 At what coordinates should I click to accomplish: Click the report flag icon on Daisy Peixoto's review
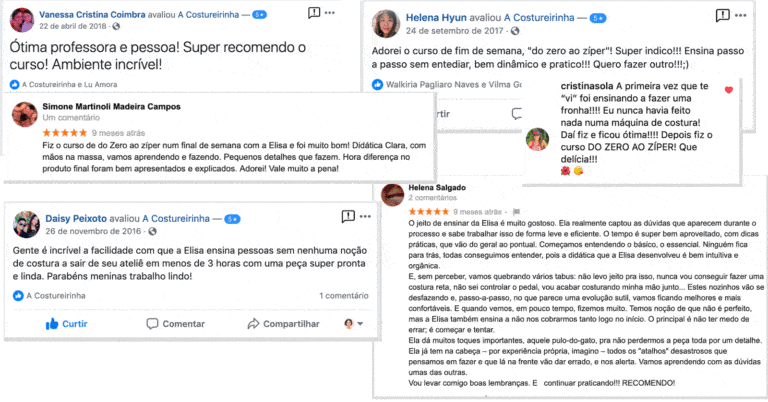click(348, 216)
